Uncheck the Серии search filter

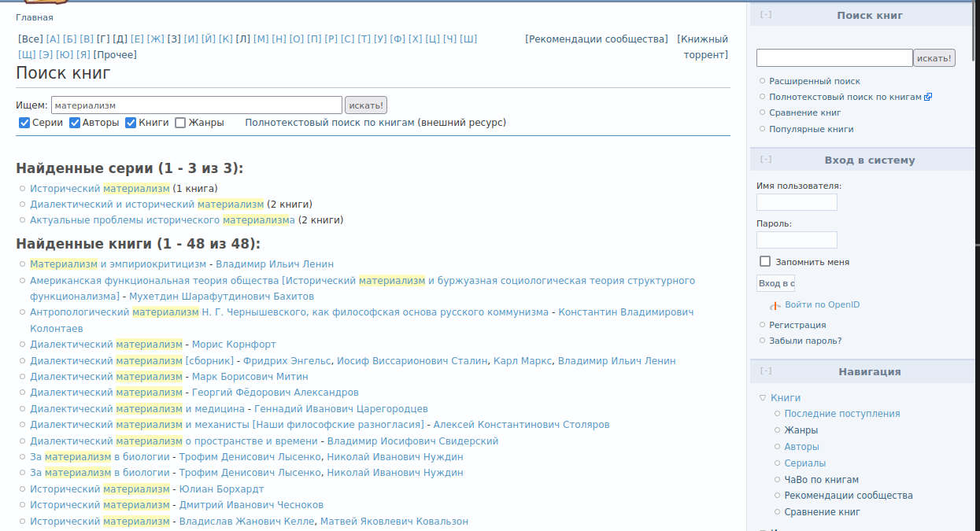[x=24, y=123]
